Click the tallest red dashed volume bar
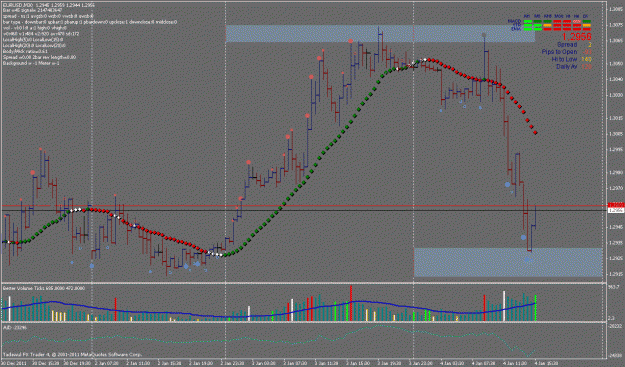This screenshot has height=367, width=625. click(x=351, y=303)
